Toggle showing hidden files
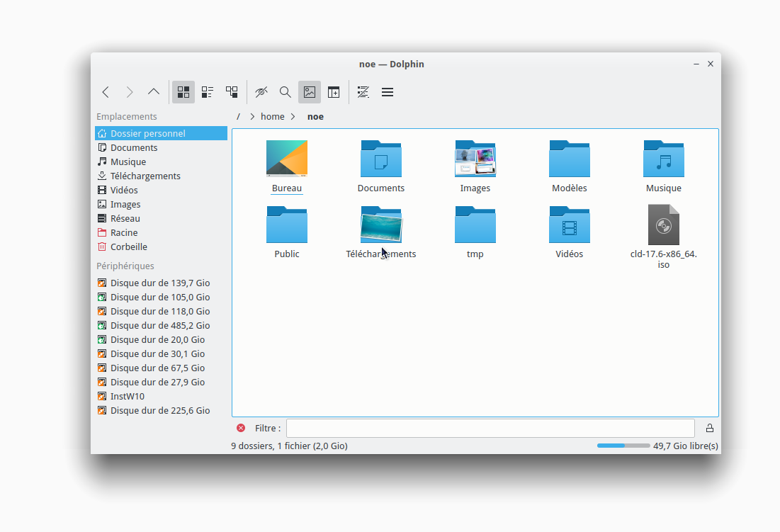 click(x=261, y=92)
